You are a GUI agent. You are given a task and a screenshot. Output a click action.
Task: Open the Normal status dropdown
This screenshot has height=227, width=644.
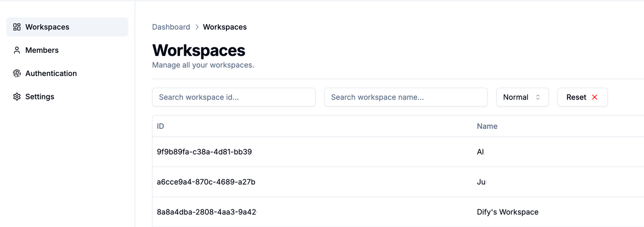pyautogui.click(x=522, y=97)
